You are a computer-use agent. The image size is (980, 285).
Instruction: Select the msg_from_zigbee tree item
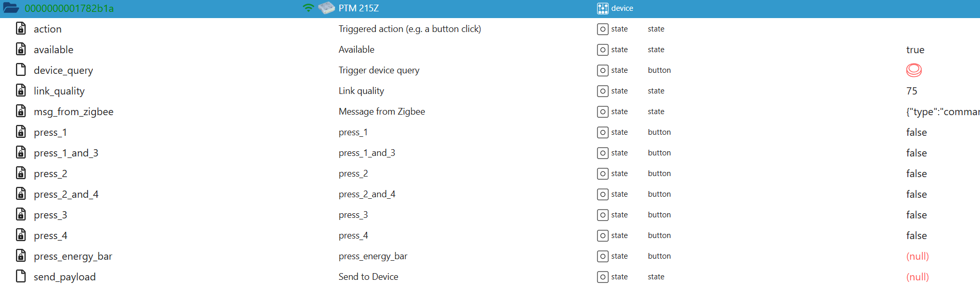coord(73,112)
